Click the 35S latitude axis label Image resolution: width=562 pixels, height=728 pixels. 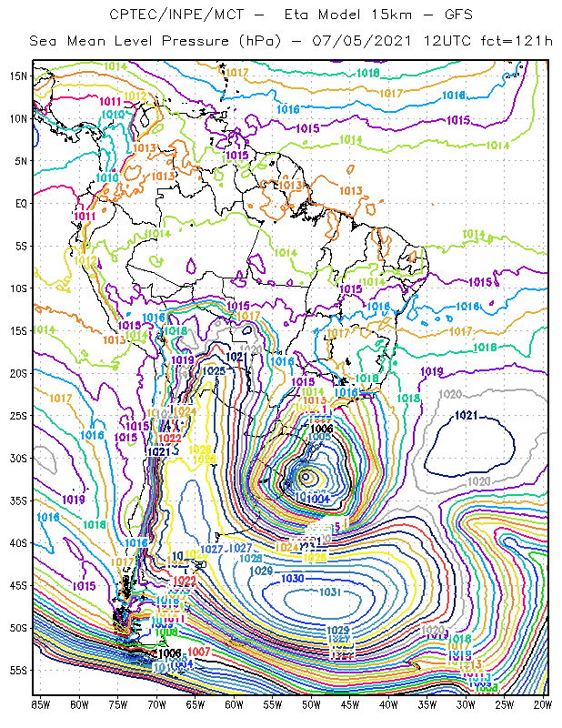[x=18, y=501]
